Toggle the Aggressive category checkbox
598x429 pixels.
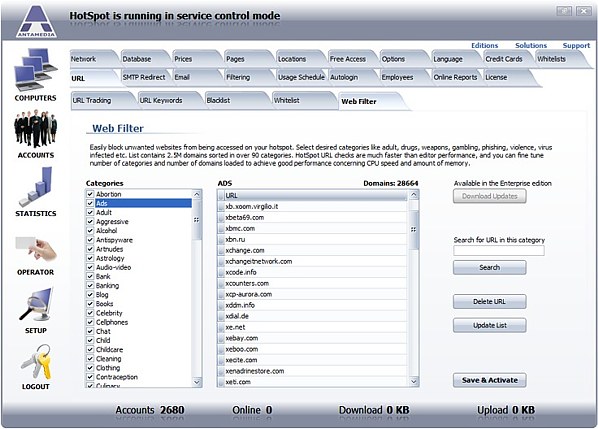click(x=90, y=222)
